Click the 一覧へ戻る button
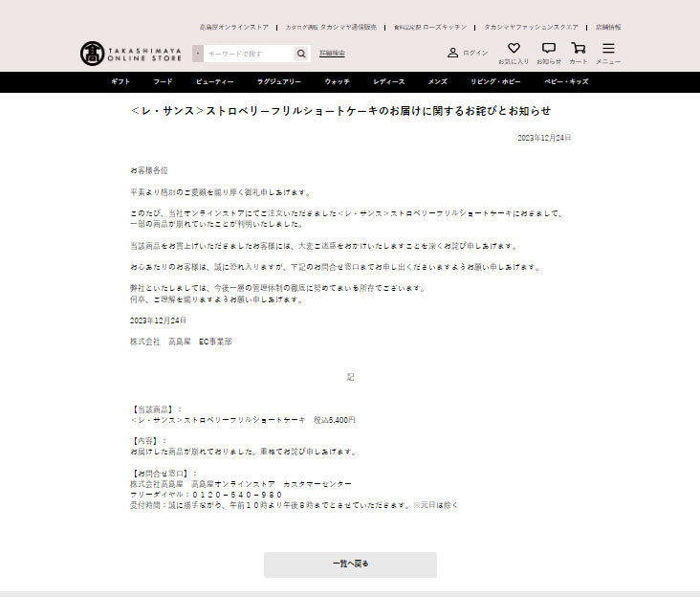The image size is (700, 597). pyautogui.click(x=350, y=564)
